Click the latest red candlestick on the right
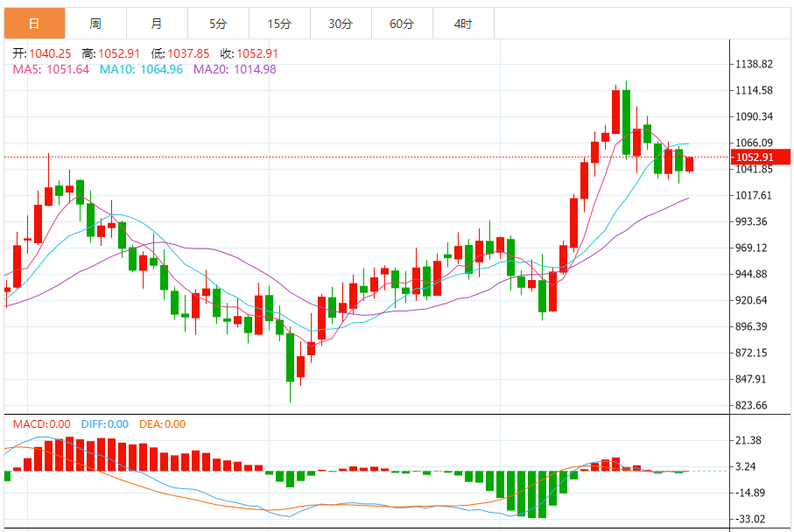The width and height of the screenshot is (794, 532). tap(689, 164)
